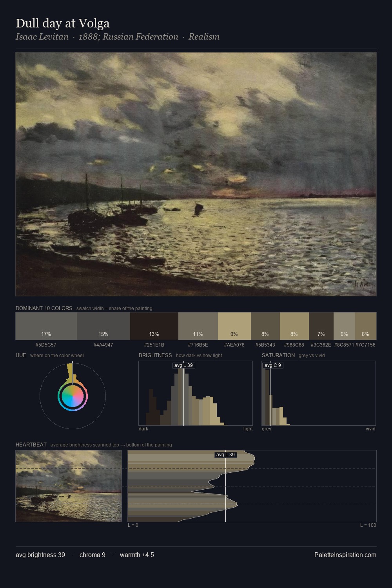
Task: Click the 1888; Russian Federation text
Action: click(x=129, y=37)
